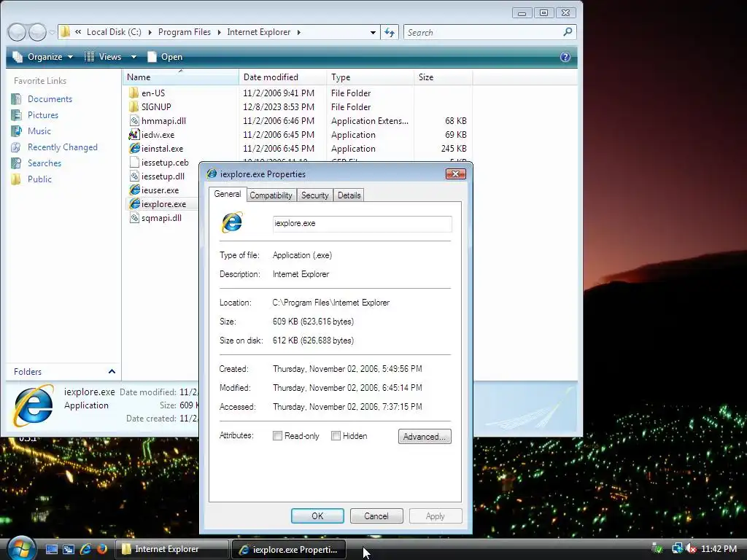Select the iexplore.exe file in list
Viewport: 747px width, 560px height.
point(162,204)
